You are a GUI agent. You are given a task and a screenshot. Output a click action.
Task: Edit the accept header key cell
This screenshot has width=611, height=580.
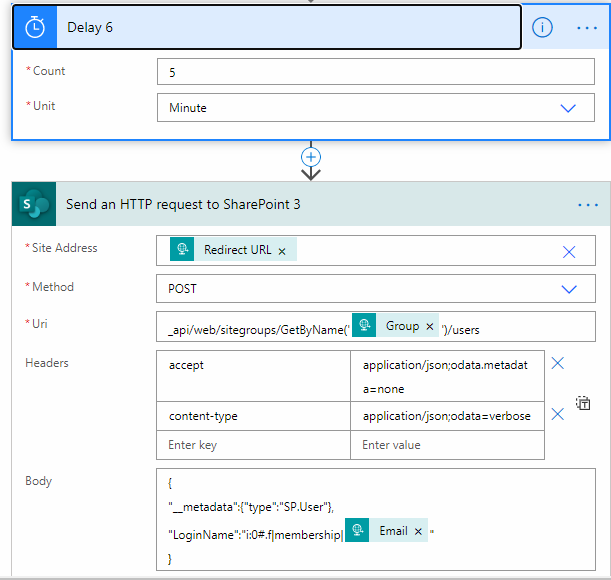[253, 376]
